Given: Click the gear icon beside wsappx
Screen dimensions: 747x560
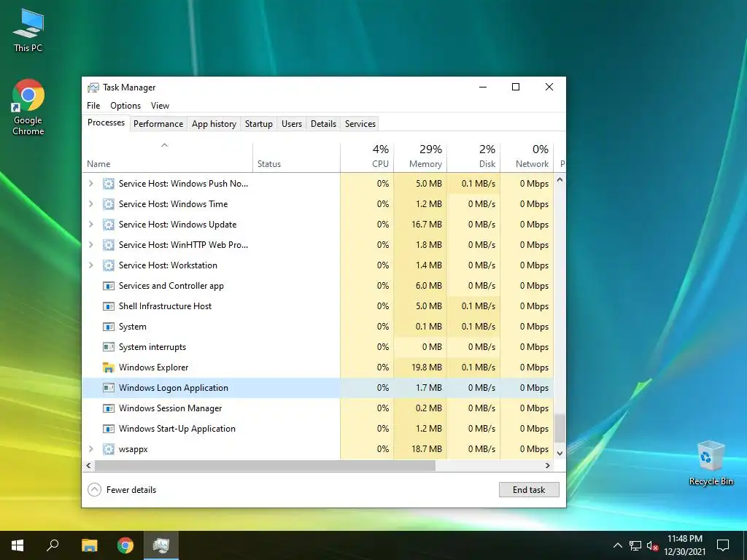Looking at the screenshot, I should click(x=109, y=449).
